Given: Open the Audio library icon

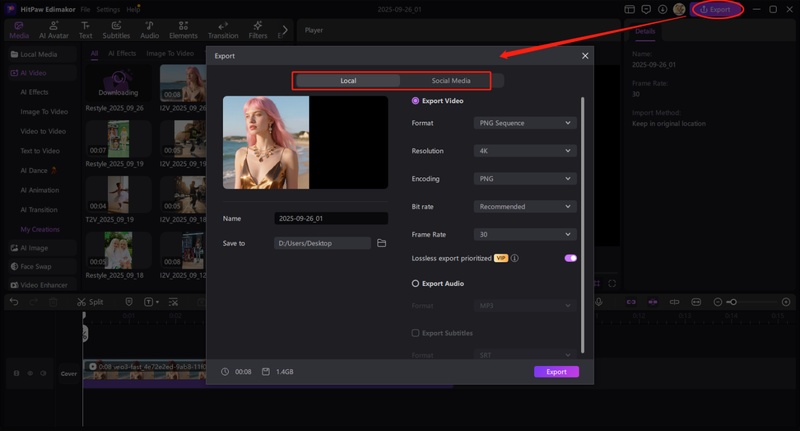Looking at the screenshot, I should click(x=149, y=29).
